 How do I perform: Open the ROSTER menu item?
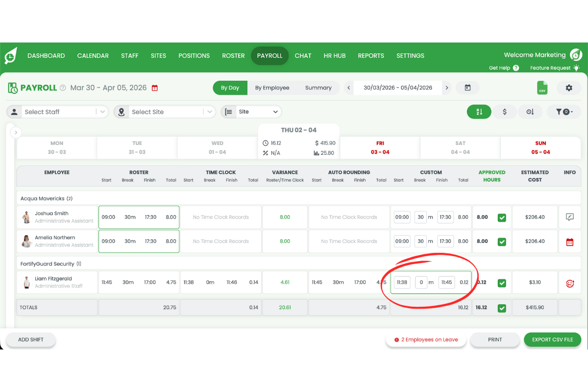(233, 55)
